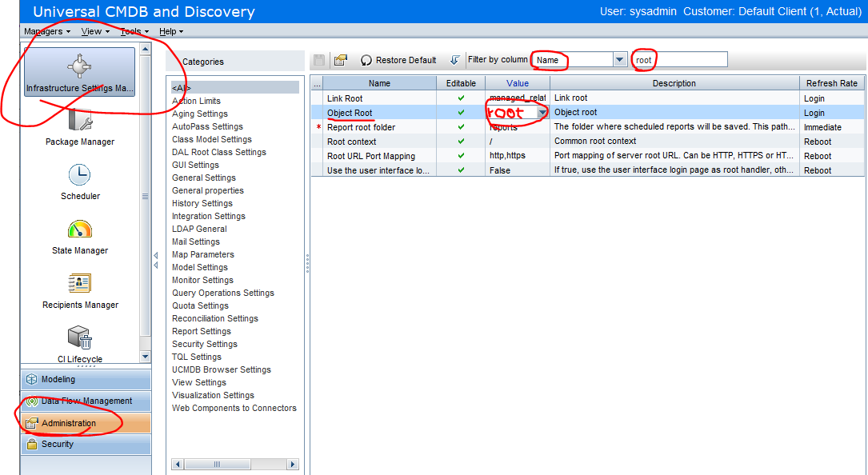
Task: Click the disabled Save icon in toolbar
Action: coord(319,60)
